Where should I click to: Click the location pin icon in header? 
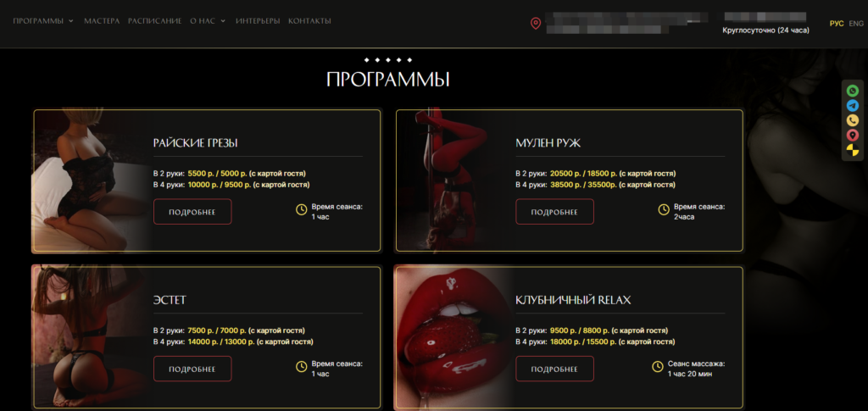pos(536,23)
